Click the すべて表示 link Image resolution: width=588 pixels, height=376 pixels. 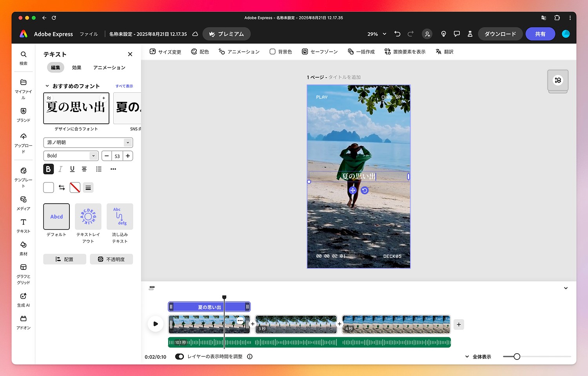point(124,86)
